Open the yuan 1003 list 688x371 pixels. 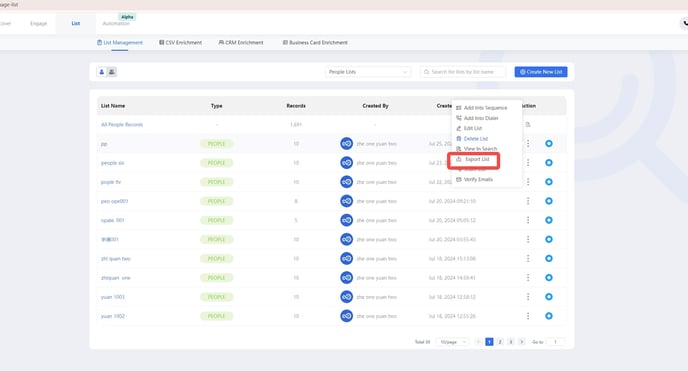coord(112,297)
